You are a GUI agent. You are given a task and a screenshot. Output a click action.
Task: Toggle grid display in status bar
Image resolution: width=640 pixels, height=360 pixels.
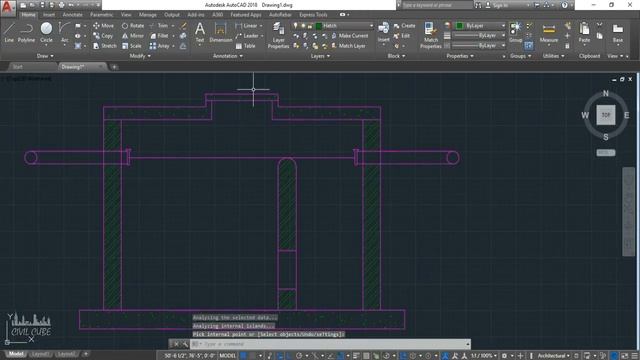[x=243, y=356]
